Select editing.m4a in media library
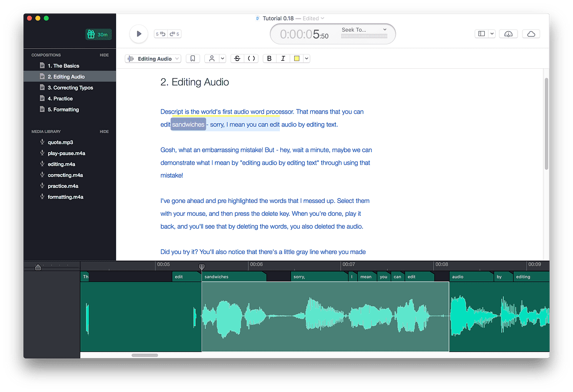The image size is (573, 392). pos(62,164)
